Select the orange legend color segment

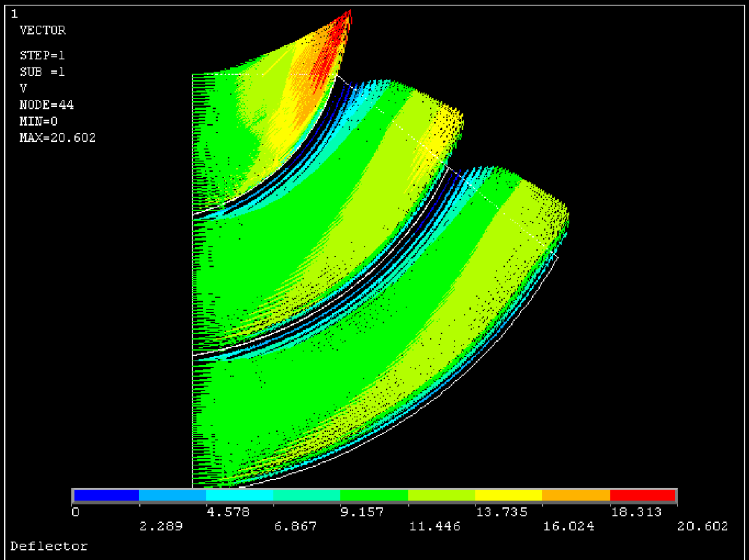coord(576,495)
